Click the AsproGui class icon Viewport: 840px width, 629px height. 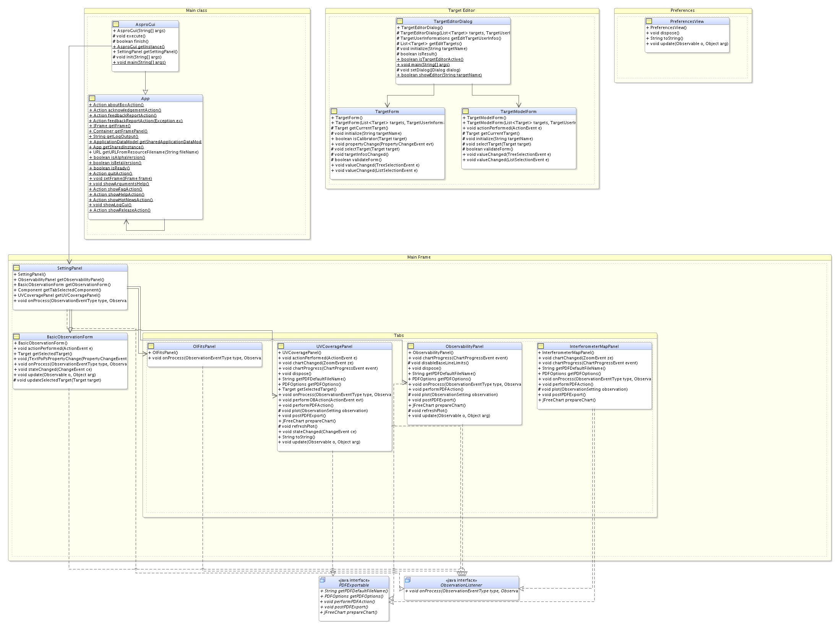click(x=116, y=24)
